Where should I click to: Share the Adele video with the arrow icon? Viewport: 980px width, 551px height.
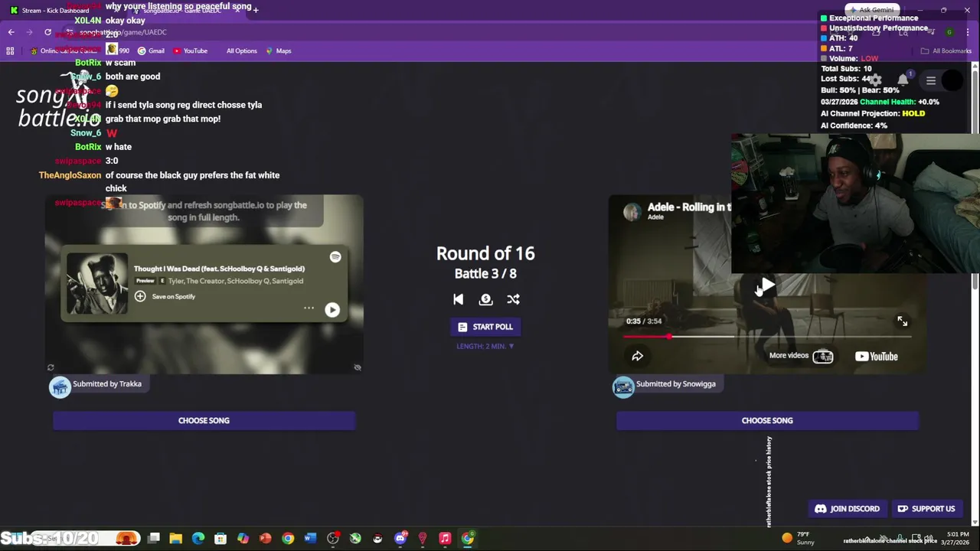[637, 356]
